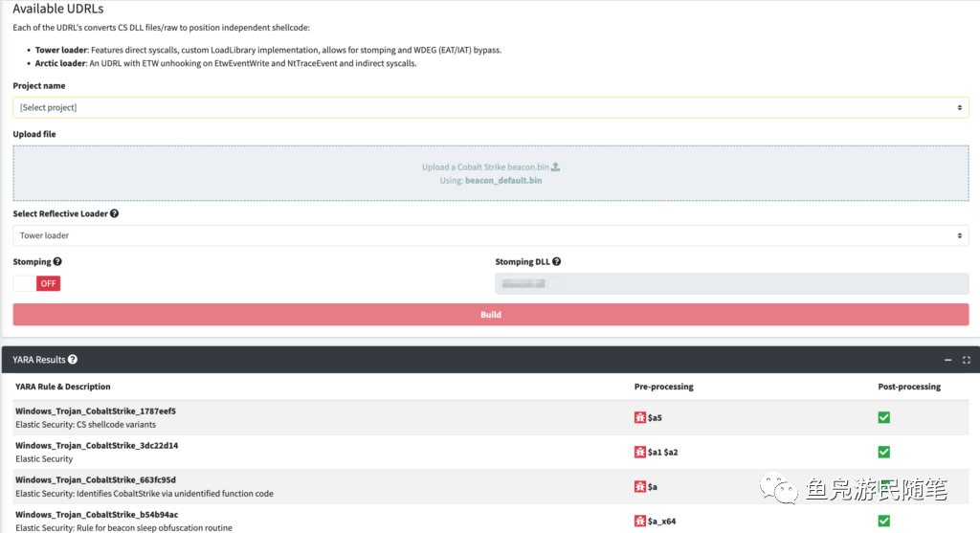The image size is (980, 533).
Task: Open the Tower loader reflective loader dropdown
Action: coord(491,235)
